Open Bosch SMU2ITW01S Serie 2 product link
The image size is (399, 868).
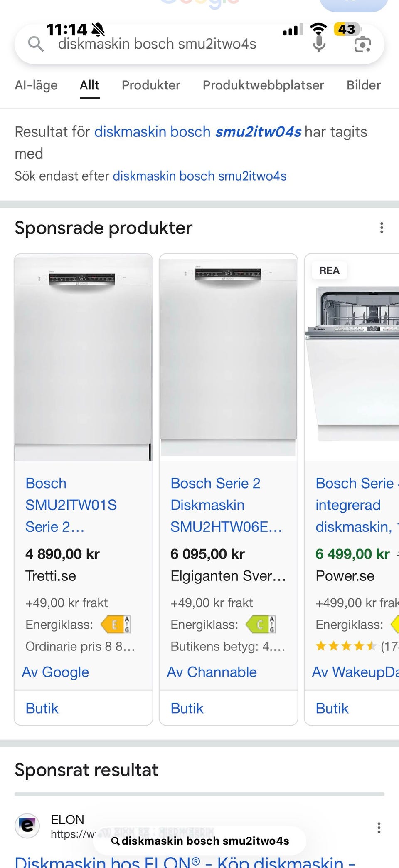tap(71, 505)
